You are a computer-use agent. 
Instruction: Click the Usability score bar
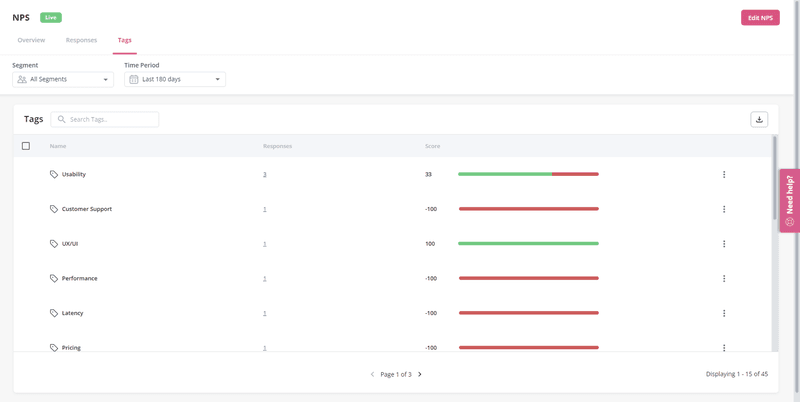tap(528, 174)
